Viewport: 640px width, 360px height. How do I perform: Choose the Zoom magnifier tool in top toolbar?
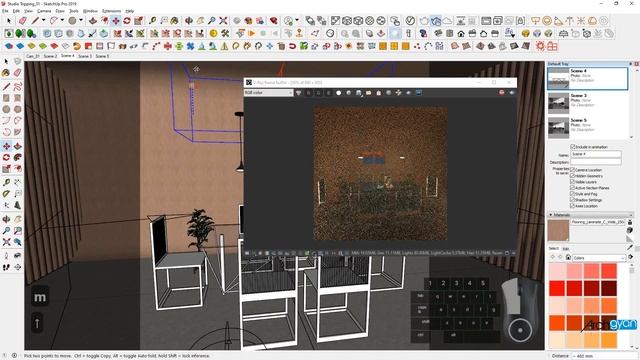click(x=212, y=20)
